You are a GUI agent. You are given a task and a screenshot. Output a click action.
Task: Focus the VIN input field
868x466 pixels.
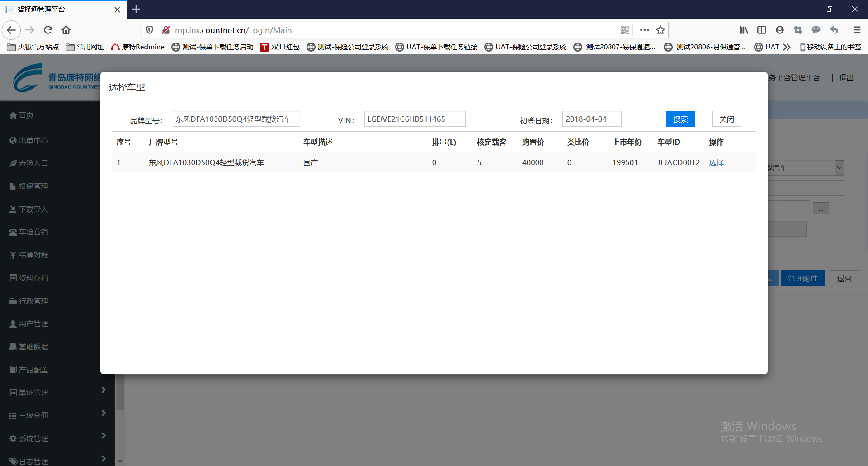[x=415, y=119]
